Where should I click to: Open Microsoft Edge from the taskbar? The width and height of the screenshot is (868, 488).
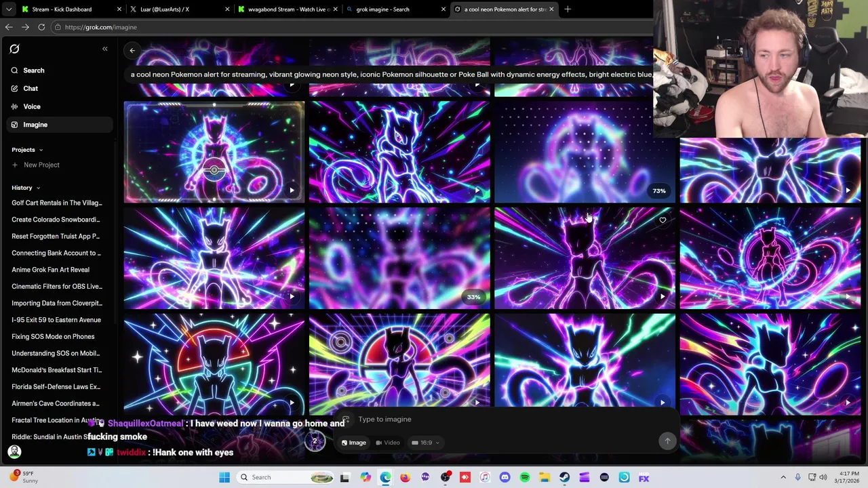point(385,477)
